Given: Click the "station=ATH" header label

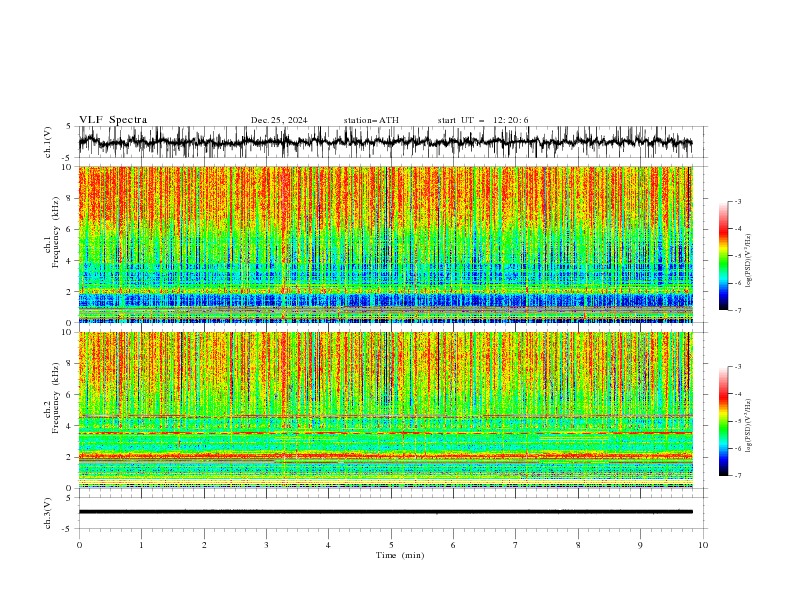Looking at the screenshot, I should [371, 120].
